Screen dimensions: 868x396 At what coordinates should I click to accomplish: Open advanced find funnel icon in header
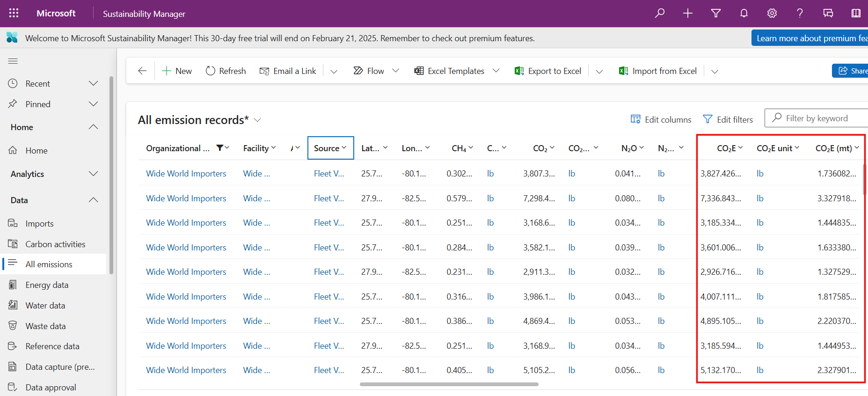click(716, 13)
